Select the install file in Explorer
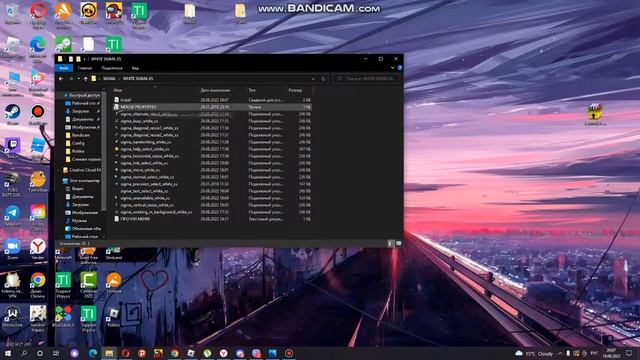 212,100
